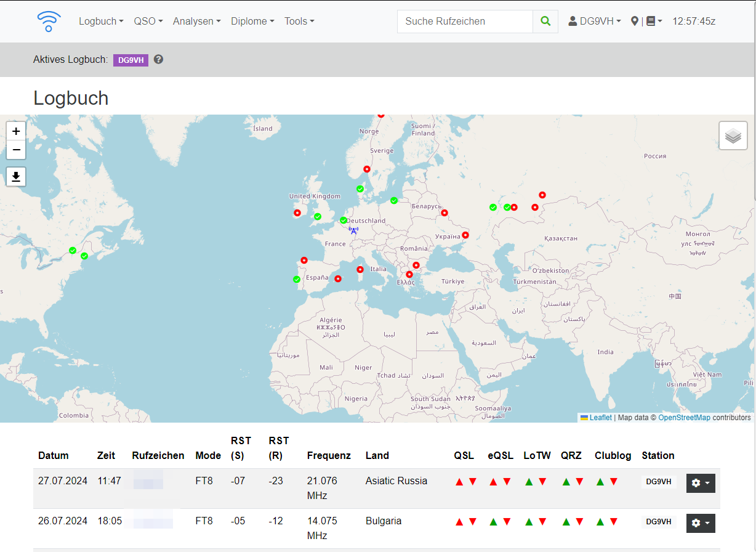The image size is (756, 552).
Task: Open the Analysen menu
Action: click(196, 21)
